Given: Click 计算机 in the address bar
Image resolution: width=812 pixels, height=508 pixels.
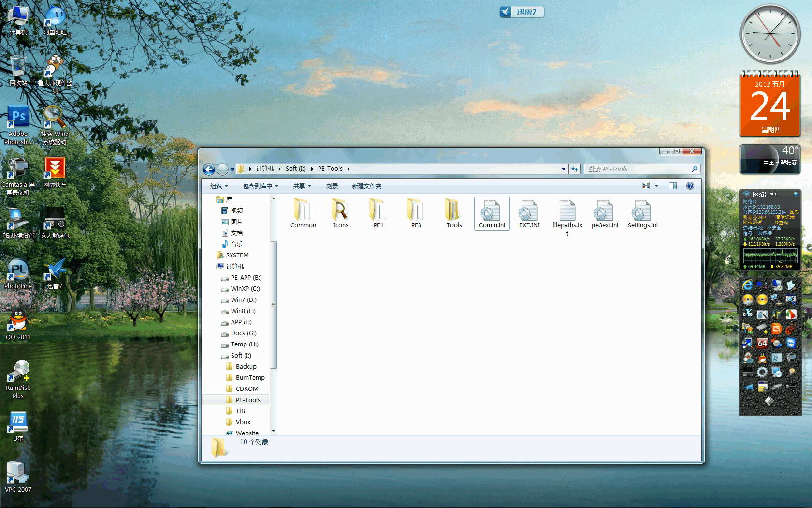Looking at the screenshot, I should tap(264, 169).
